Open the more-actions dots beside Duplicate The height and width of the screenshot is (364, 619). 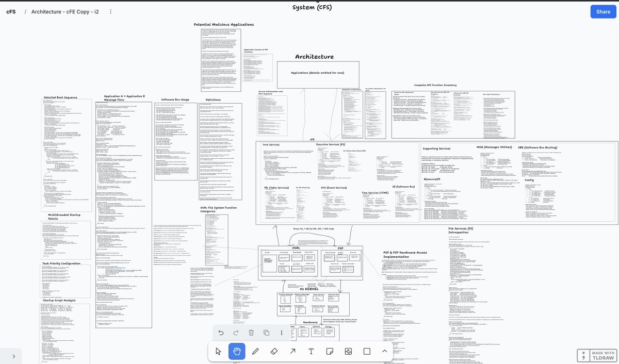[x=281, y=333]
